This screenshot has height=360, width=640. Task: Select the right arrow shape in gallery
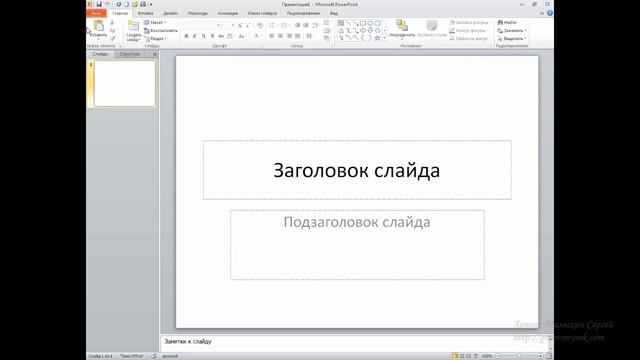[363, 31]
